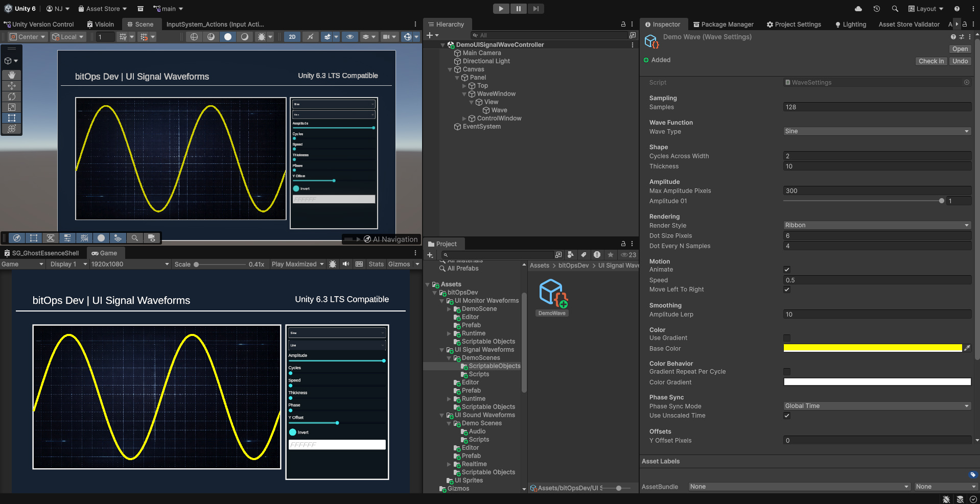Toggle mute audio icon in Game view
The image size is (980, 504).
coord(346,264)
